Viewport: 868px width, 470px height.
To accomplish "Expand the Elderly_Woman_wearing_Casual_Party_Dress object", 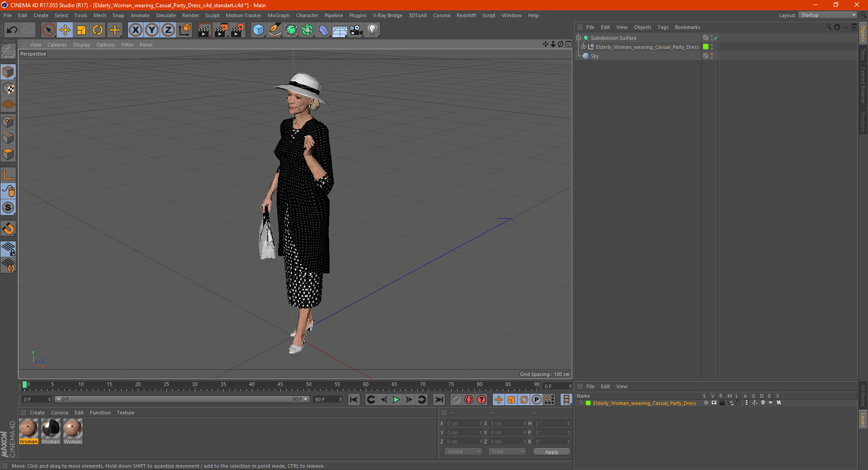I will click(583, 47).
